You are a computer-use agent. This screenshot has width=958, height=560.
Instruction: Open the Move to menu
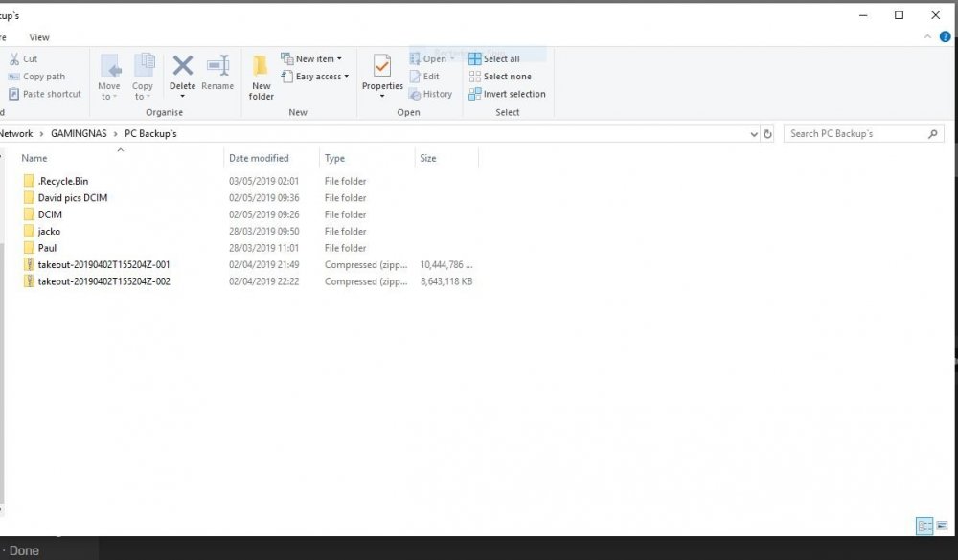point(109,77)
